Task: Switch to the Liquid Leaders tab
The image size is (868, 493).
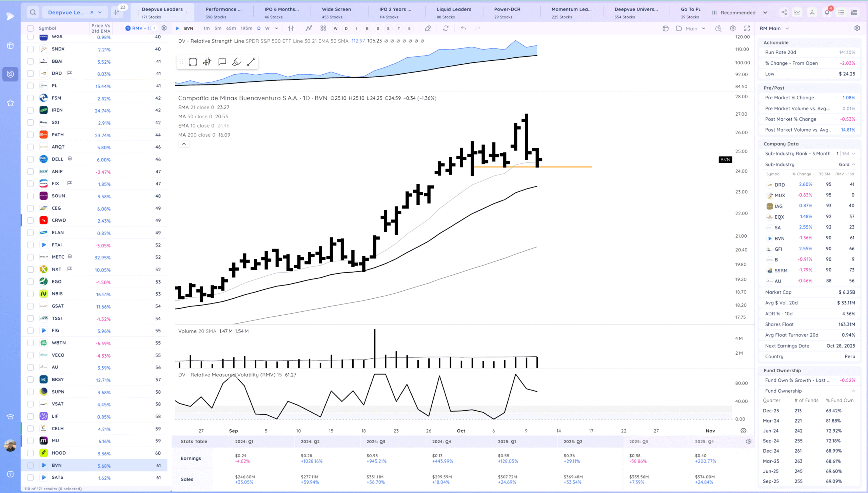Action: [x=454, y=13]
